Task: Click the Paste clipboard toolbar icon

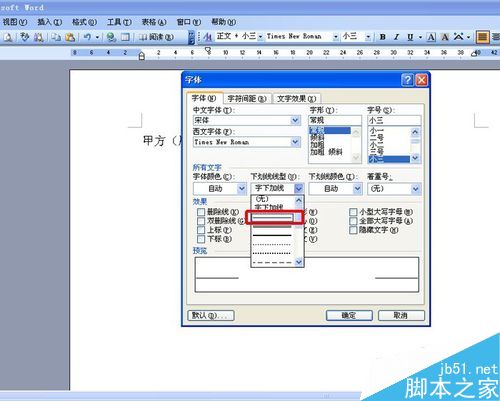Action: 70,37
